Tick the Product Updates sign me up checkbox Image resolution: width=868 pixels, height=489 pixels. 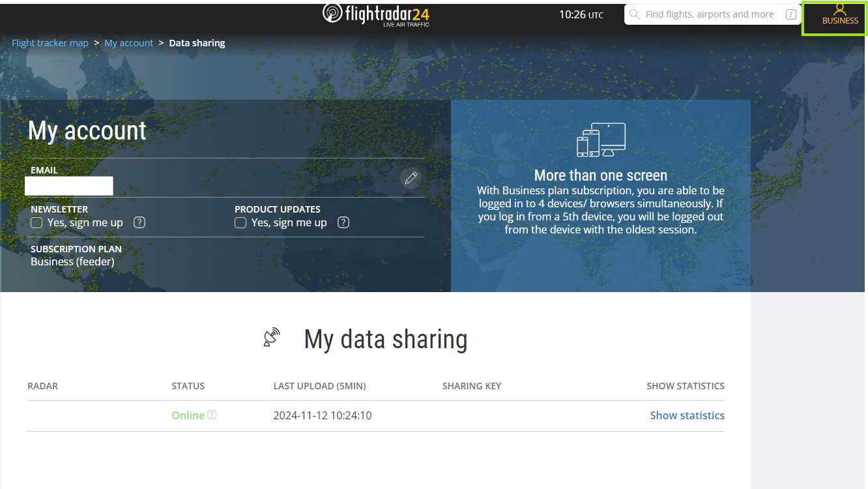coord(240,223)
